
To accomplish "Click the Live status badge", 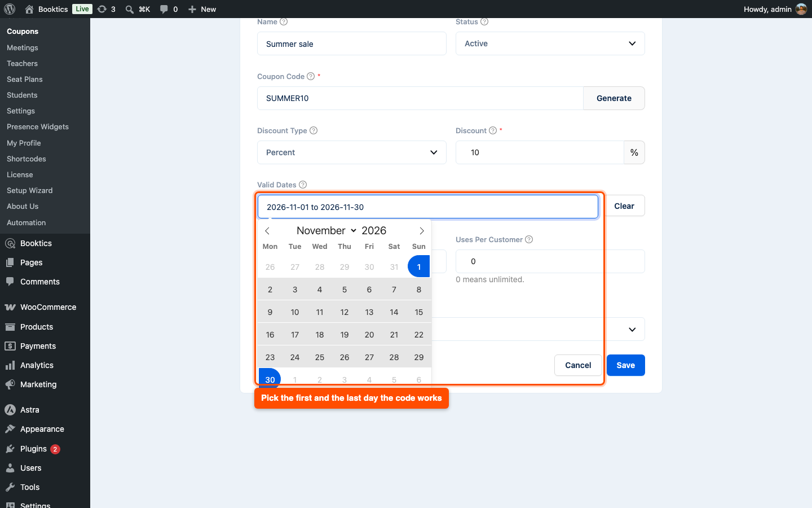I will tap(82, 9).
